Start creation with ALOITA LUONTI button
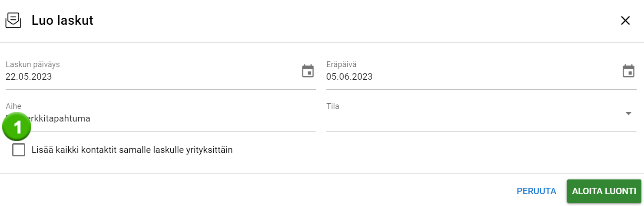644x206 pixels. click(604, 191)
